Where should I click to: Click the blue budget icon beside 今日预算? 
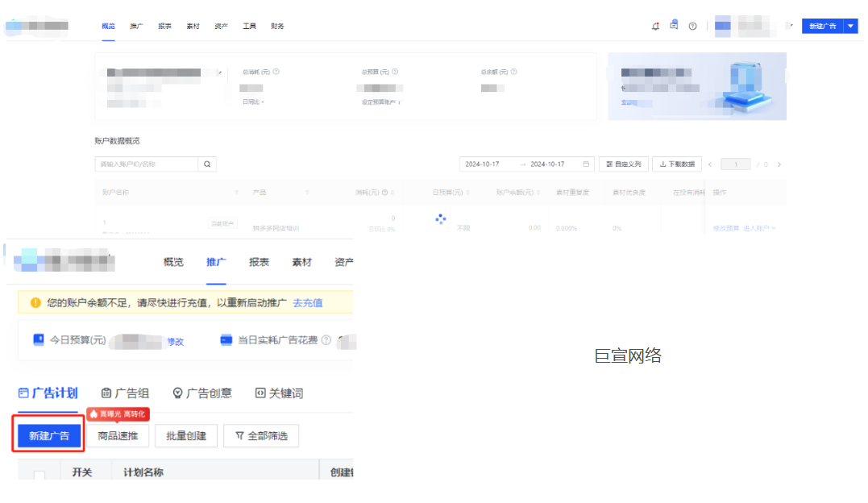(x=38, y=339)
